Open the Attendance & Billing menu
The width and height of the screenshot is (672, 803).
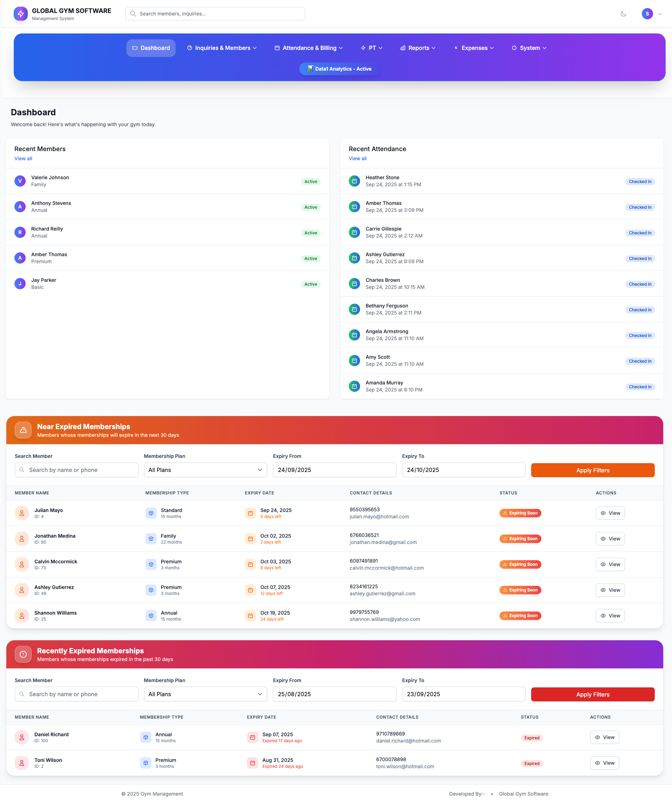[308, 48]
